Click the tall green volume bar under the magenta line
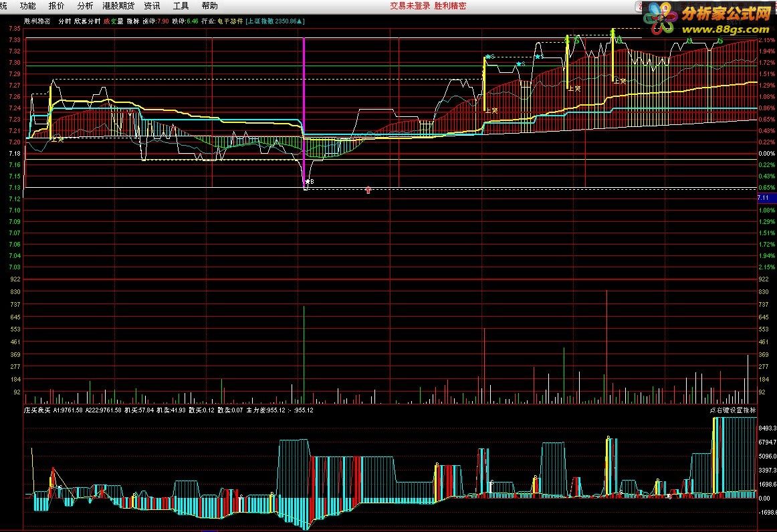This screenshot has width=777, height=532. (x=304, y=355)
